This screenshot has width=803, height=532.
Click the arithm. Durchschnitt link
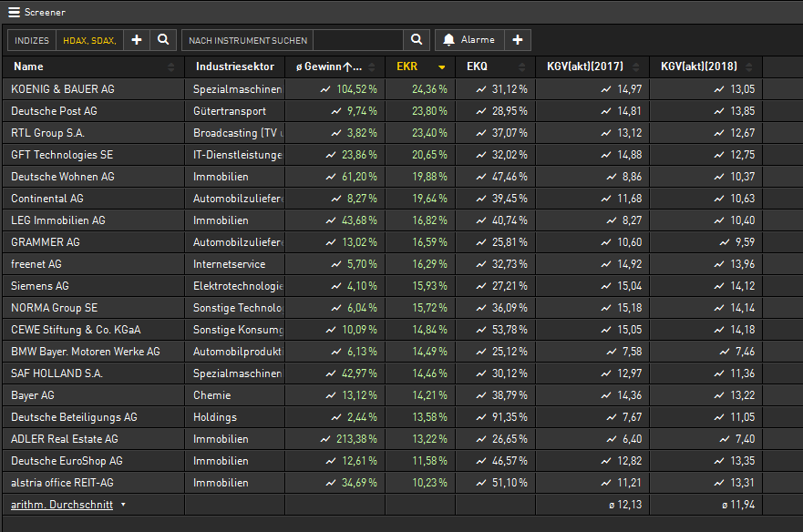[62, 505]
